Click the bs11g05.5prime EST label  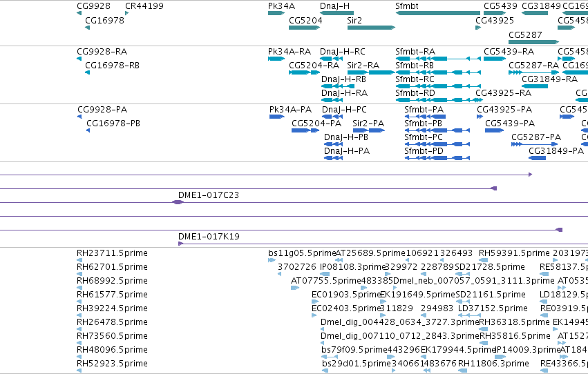302,253
